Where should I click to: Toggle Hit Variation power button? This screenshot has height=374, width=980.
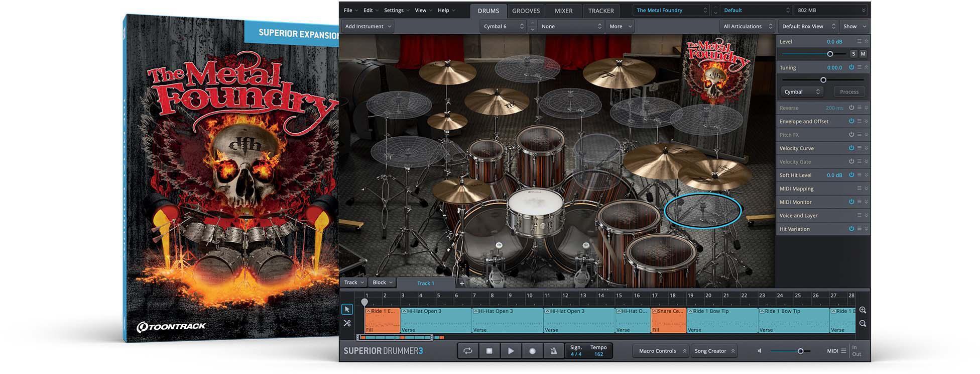point(851,229)
